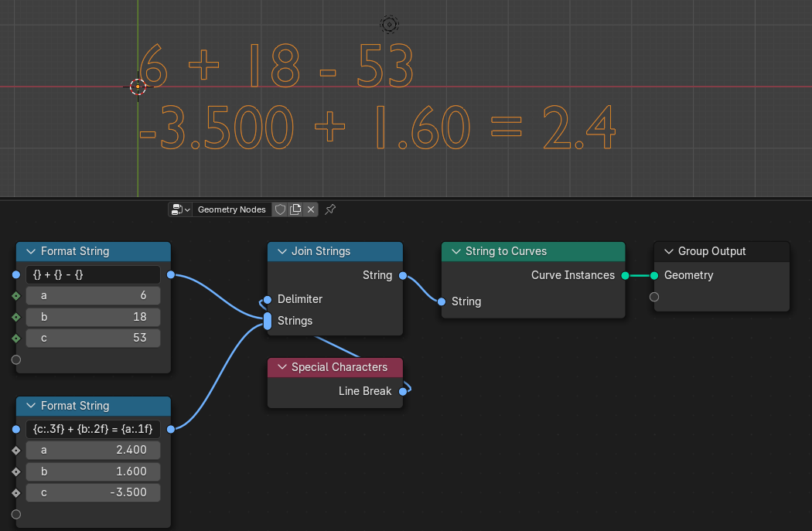The height and width of the screenshot is (531, 812).
Task: Click the empty Group Output extension socket
Action: (654, 297)
